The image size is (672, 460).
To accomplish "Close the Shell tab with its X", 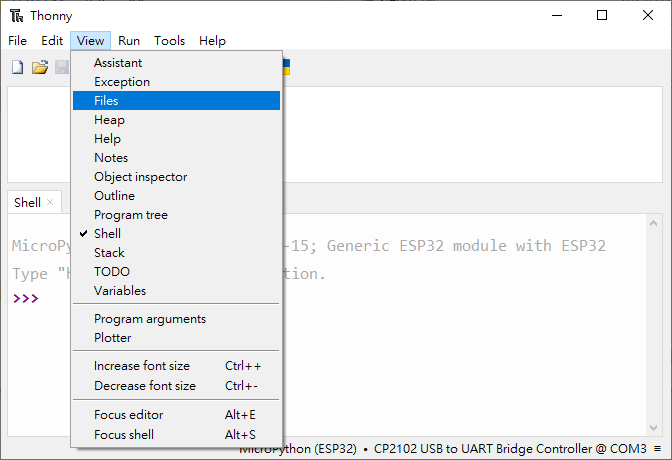I will 50,202.
